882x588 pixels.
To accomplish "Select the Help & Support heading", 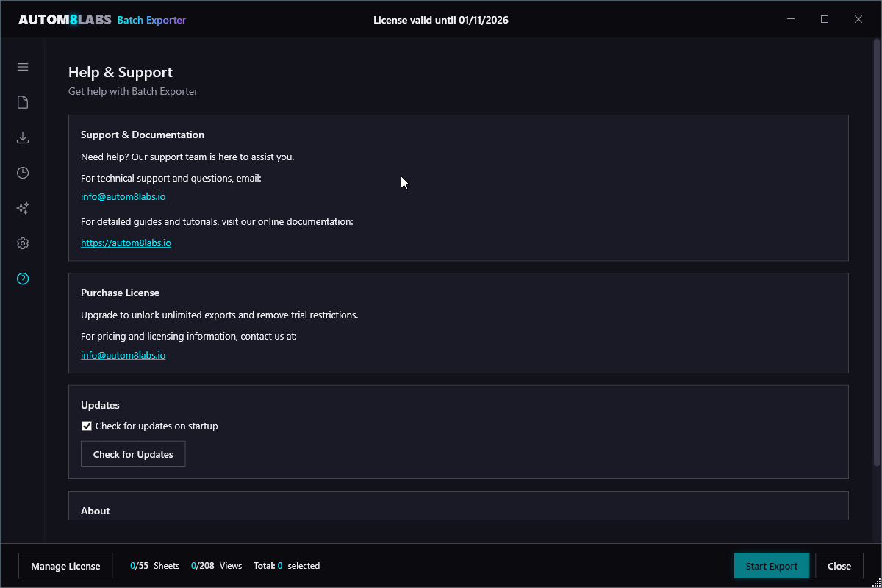I will point(120,72).
